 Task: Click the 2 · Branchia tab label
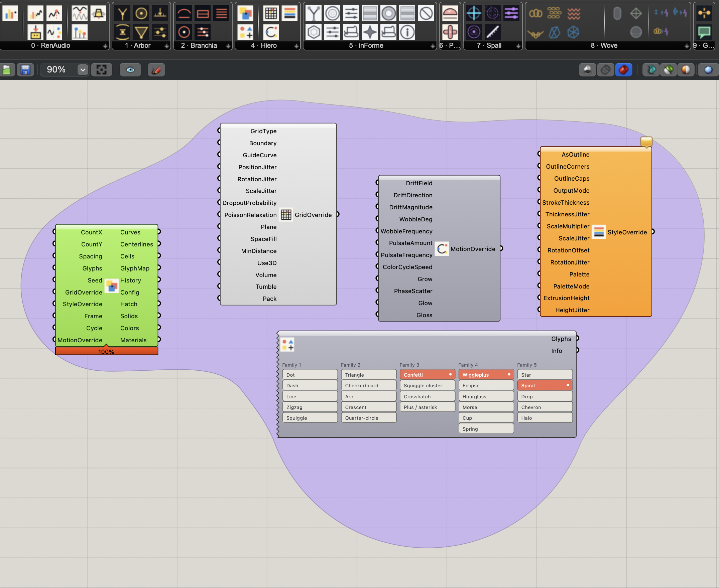pyautogui.click(x=199, y=45)
